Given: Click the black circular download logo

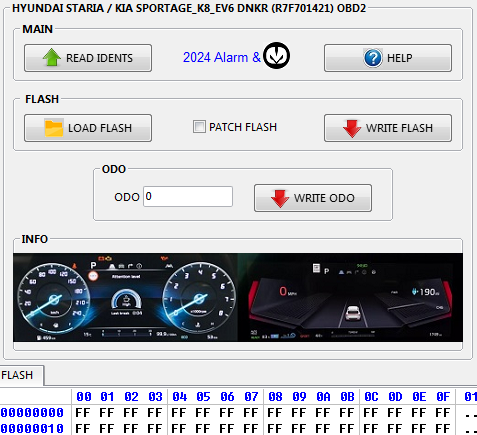Looking at the screenshot, I should click(x=276, y=56).
